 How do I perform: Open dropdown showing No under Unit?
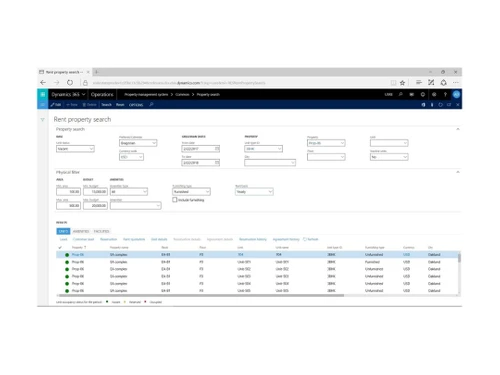pos(389,157)
